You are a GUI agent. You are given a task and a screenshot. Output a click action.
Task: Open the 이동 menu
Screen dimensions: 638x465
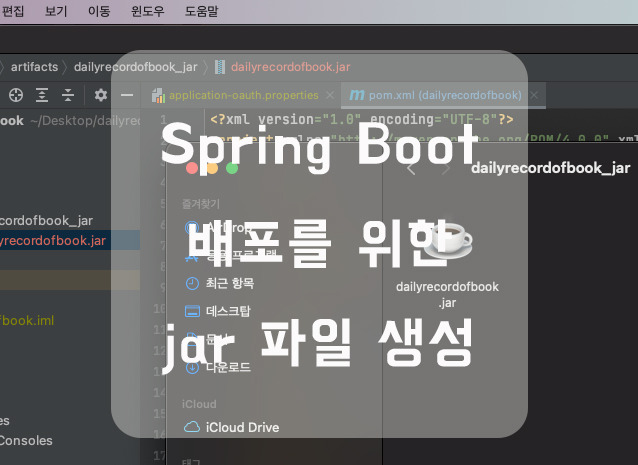click(x=99, y=11)
